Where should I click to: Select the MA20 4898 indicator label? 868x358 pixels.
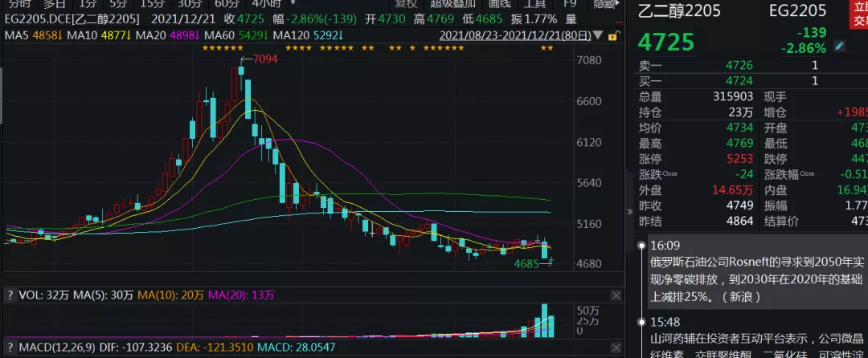click(167, 36)
